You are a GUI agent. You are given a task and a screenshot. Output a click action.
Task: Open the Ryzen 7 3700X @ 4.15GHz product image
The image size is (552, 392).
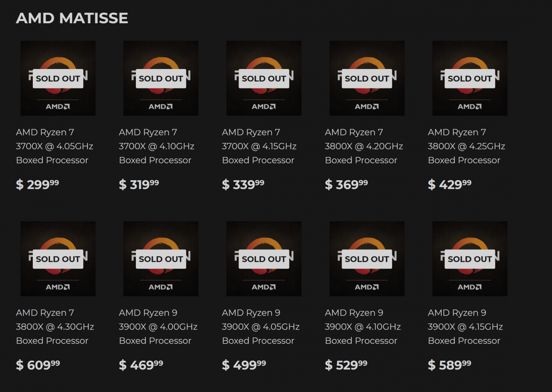click(264, 78)
